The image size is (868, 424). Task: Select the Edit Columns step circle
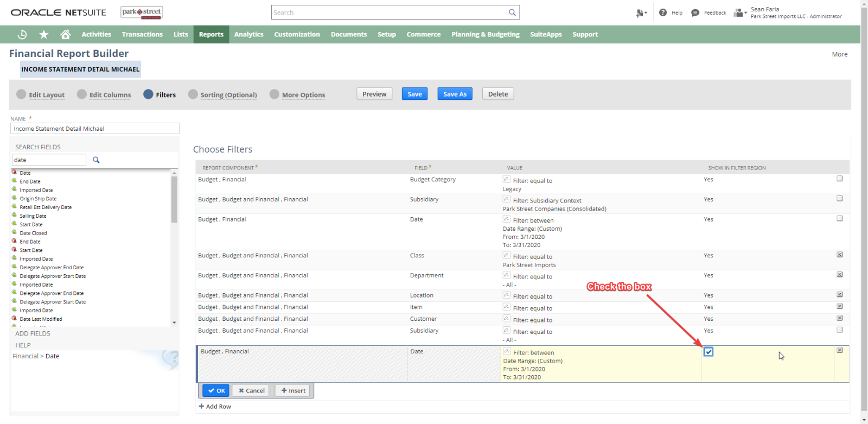[x=82, y=94]
